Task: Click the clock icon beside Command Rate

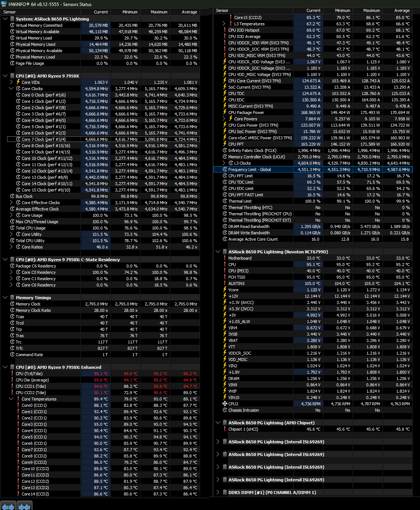Action: click(x=12, y=355)
